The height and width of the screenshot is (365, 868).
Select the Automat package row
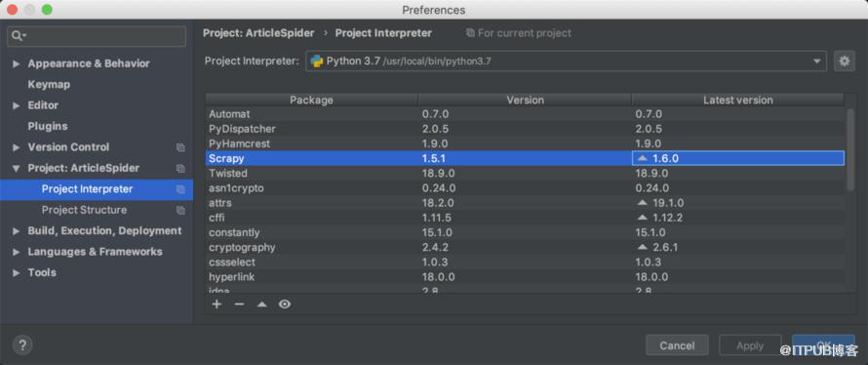point(525,114)
